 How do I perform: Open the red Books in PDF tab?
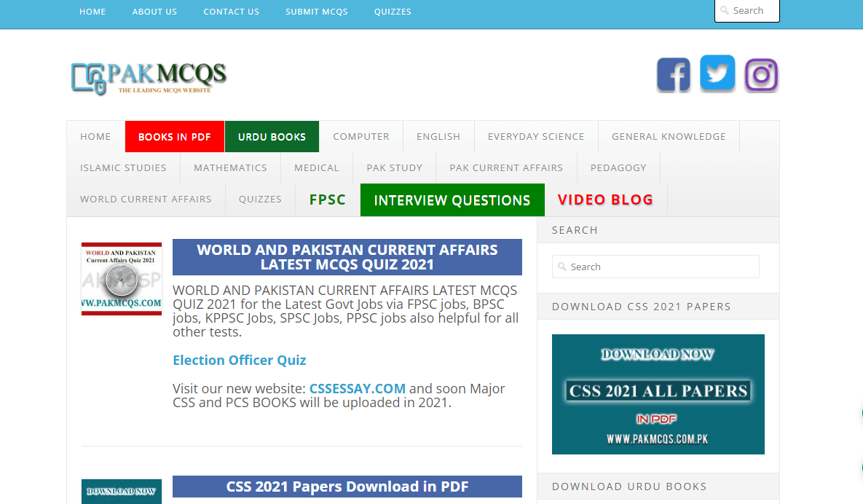click(175, 136)
